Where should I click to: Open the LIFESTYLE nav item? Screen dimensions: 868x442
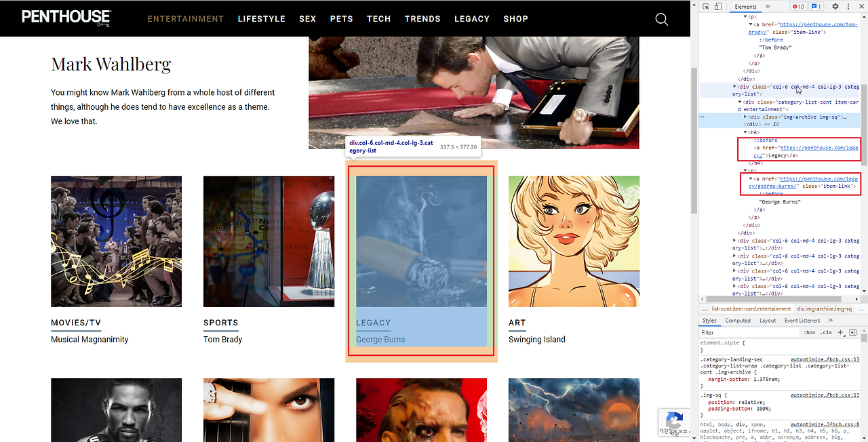pos(262,19)
